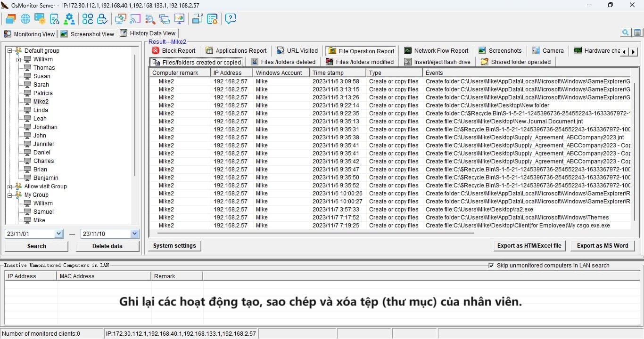Select Jennifer in the computer tree

44,144
